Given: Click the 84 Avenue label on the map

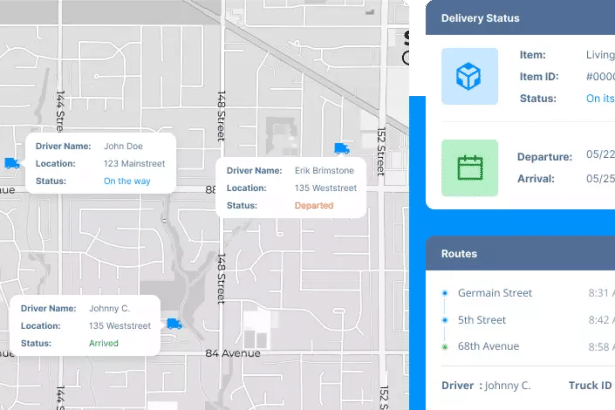Looking at the screenshot, I should point(233,353).
